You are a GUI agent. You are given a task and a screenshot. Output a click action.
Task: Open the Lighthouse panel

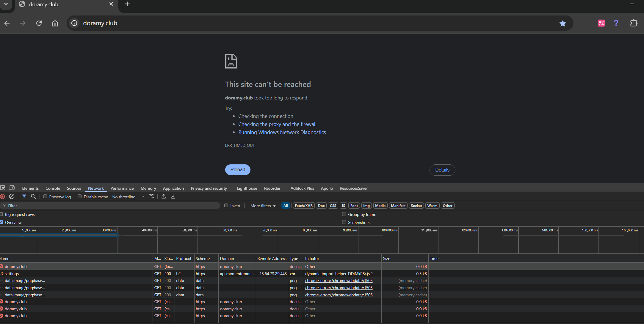pos(247,188)
